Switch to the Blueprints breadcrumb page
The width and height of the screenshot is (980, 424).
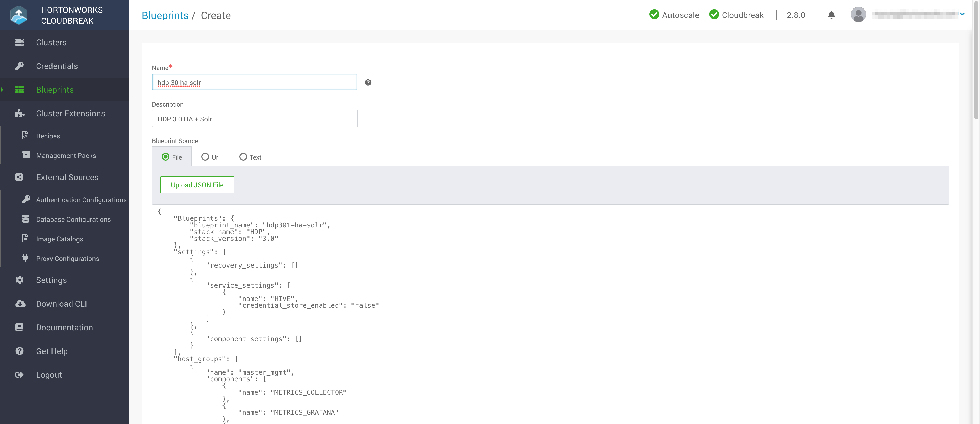[x=165, y=15]
